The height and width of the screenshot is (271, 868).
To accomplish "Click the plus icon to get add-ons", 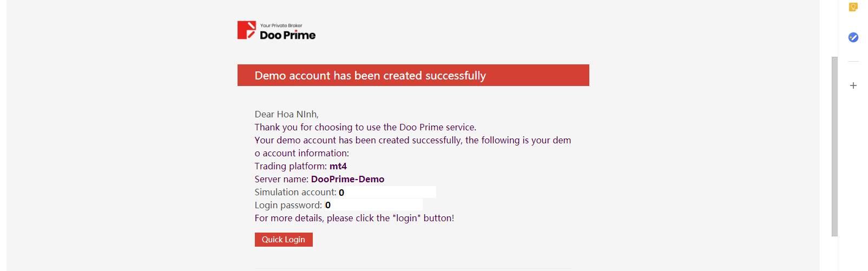I will pyautogui.click(x=853, y=85).
